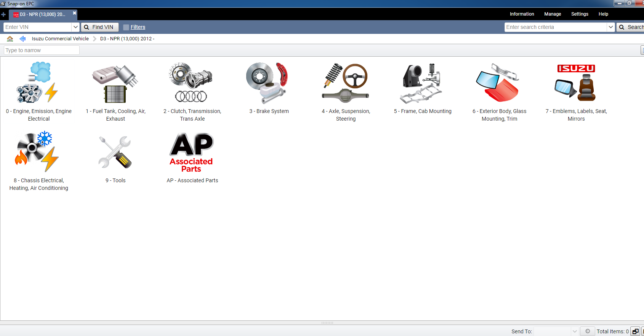The height and width of the screenshot is (336, 644).
Task: Open the Brake System category icon
Action: [267, 83]
